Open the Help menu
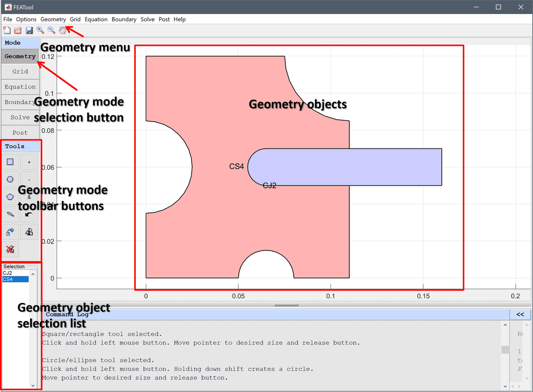This screenshot has height=392, width=533. pos(180,19)
